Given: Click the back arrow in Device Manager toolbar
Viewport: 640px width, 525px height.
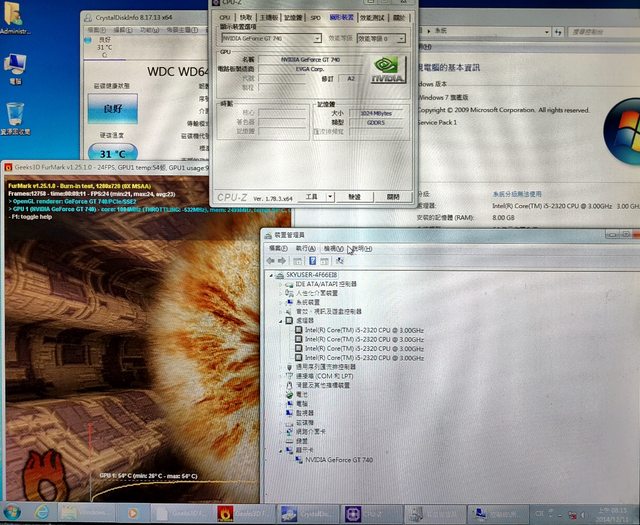Looking at the screenshot, I should coord(271,261).
